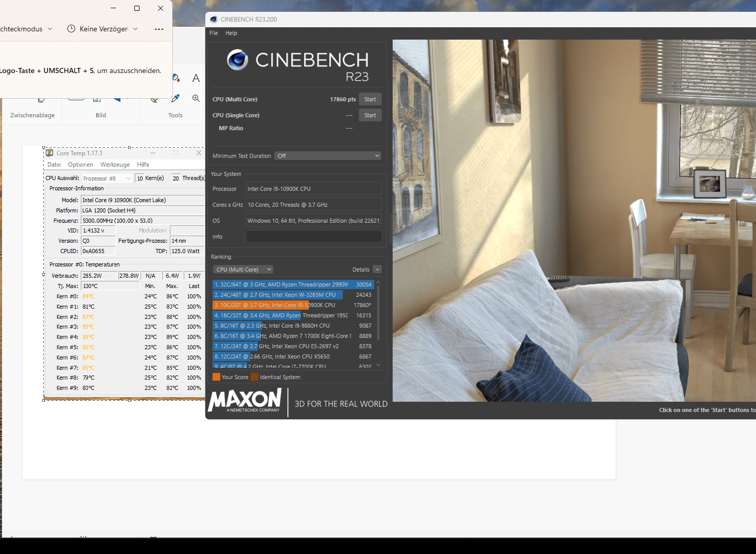Click the clock icon beside Keine Verzögerung
This screenshot has height=554, width=756.
(72, 29)
